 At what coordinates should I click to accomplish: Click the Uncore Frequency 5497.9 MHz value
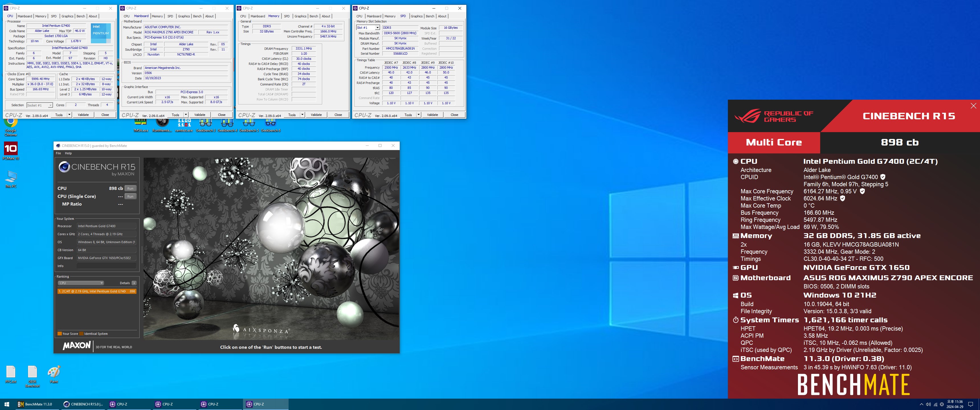point(328,36)
